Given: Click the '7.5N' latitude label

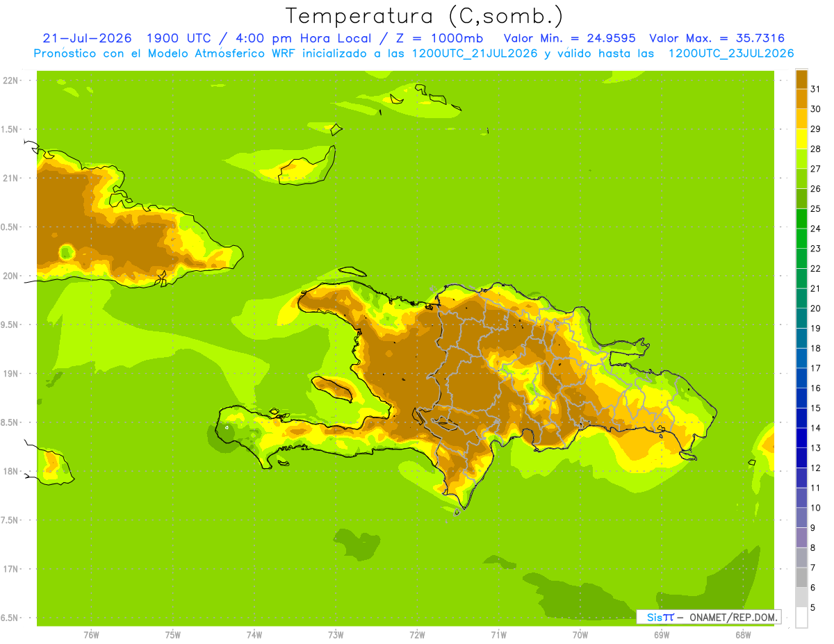Looking at the screenshot, I should (x=10, y=520).
